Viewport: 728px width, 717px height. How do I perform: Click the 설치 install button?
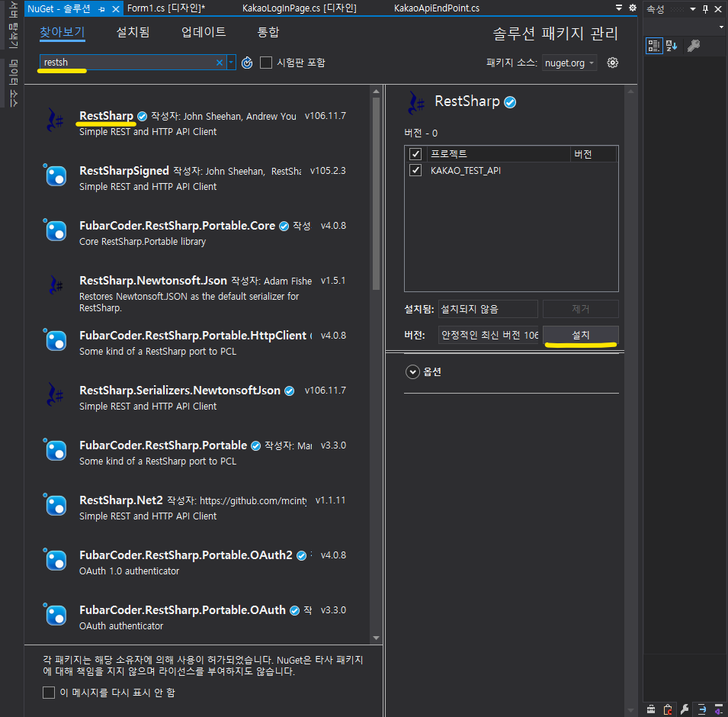coord(580,335)
